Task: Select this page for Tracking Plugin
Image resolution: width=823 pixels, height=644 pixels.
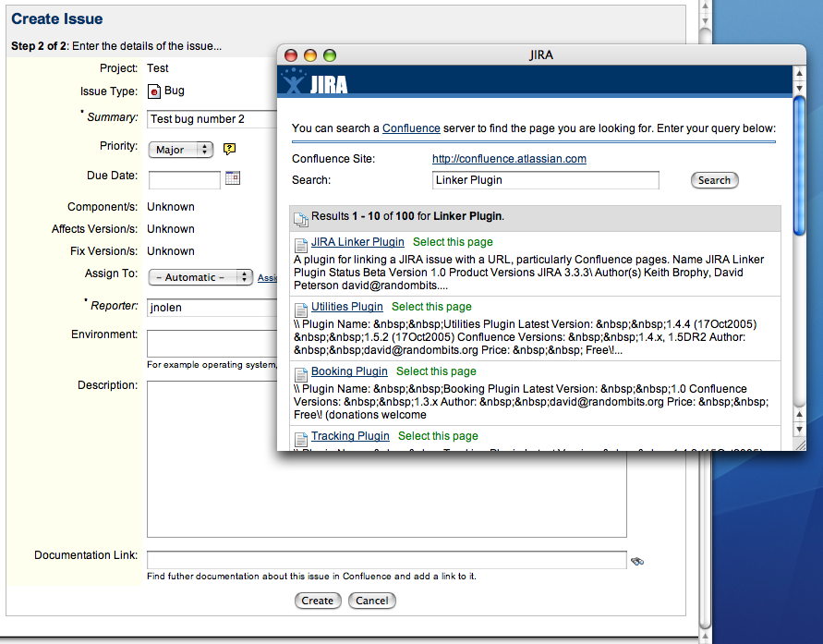Action: click(438, 435)
